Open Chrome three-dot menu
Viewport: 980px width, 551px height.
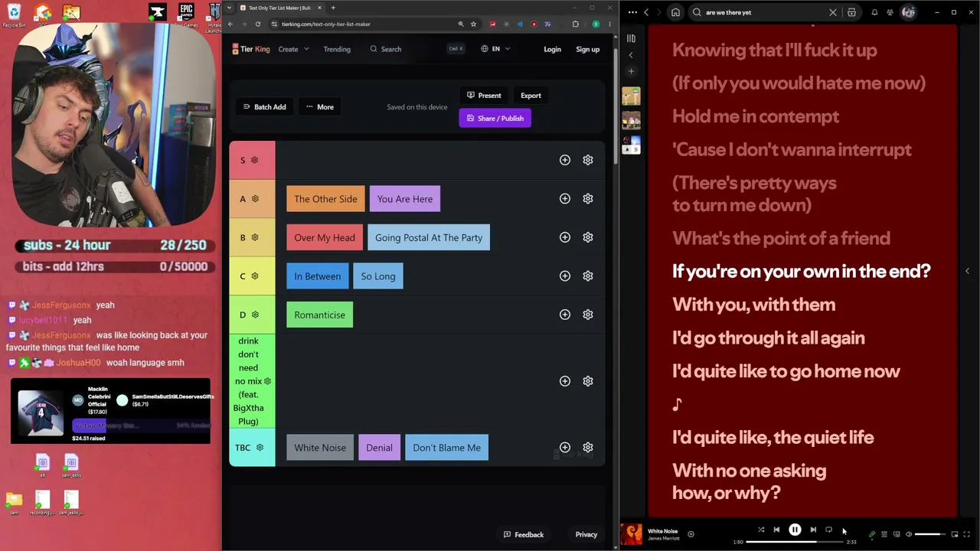609,24
